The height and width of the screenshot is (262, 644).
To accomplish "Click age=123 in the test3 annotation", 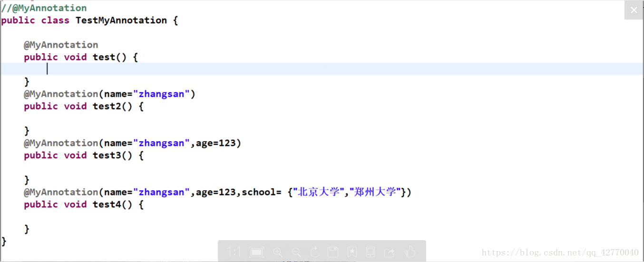I will (216, 143).
